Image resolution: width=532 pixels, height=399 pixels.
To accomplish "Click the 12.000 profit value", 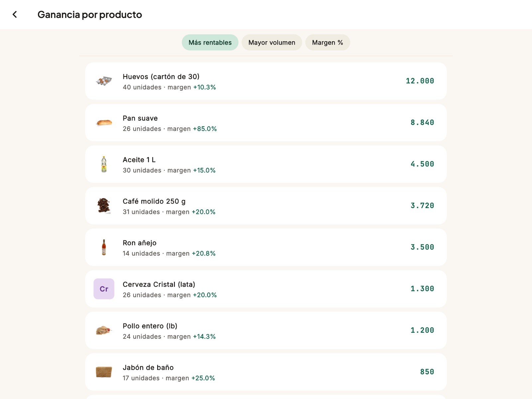I will (x=420, y=81).
